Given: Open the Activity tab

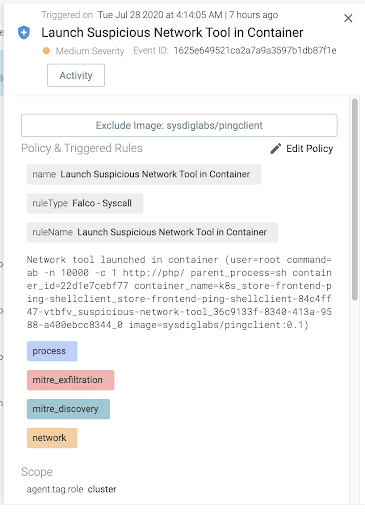Looking at the screenshot, I should (x=76, y=75).
